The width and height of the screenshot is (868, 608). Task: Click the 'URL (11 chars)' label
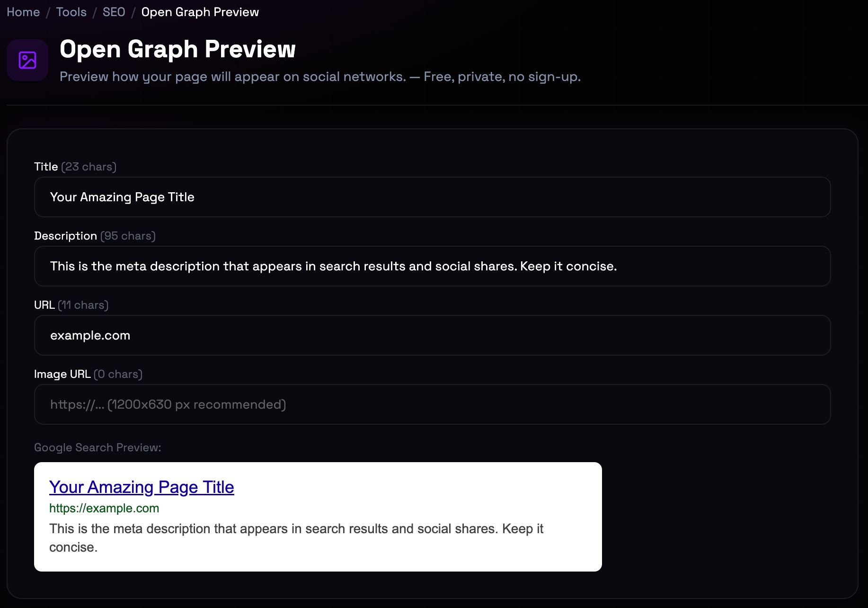[71, 305]
